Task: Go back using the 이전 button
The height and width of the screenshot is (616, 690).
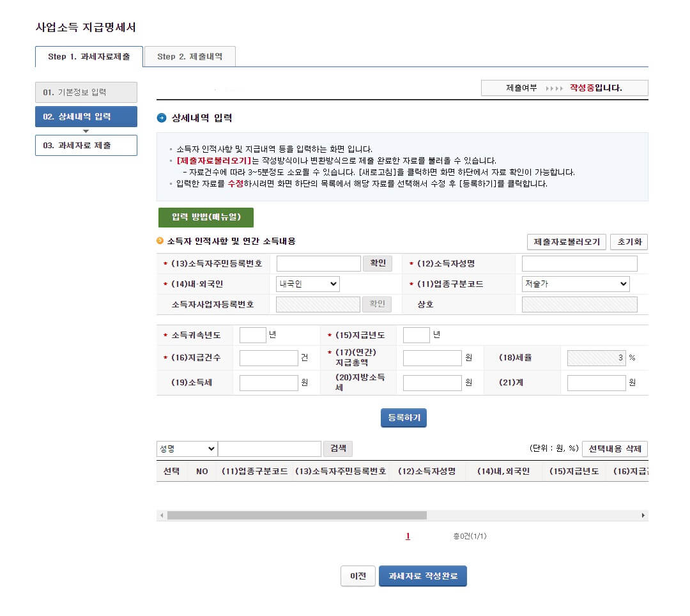Action: [358, 576]
